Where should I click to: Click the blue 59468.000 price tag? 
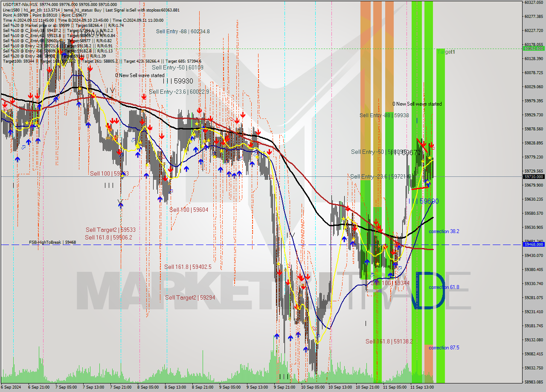click(x=533, y=245)
